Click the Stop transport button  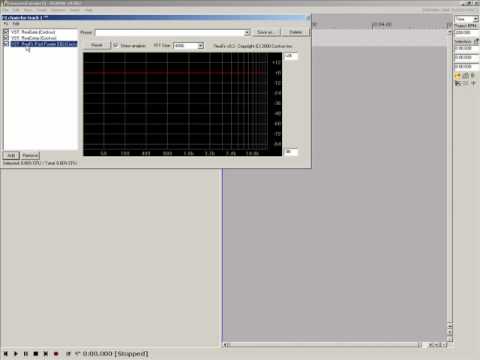coord(36,354)
